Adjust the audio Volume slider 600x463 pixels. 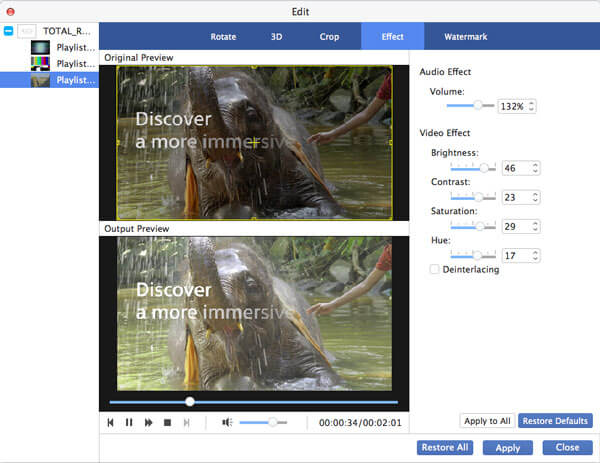(x=470, y=106)
